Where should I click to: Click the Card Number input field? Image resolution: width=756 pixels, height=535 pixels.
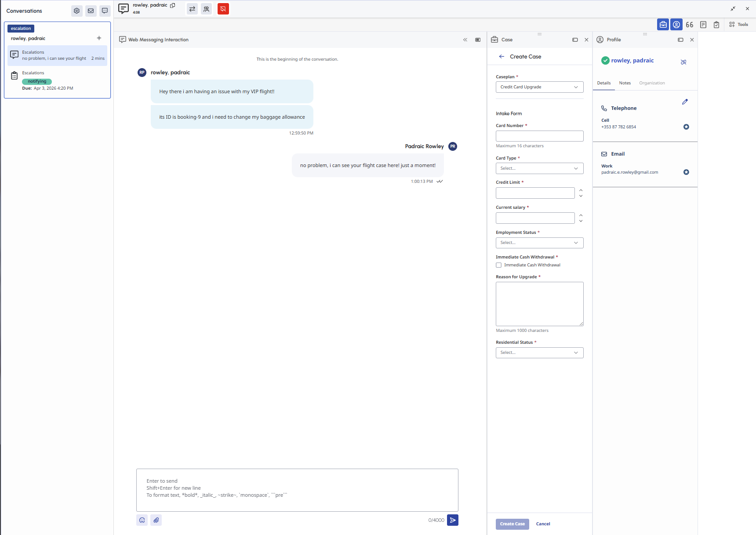click(x=539, y=136)
